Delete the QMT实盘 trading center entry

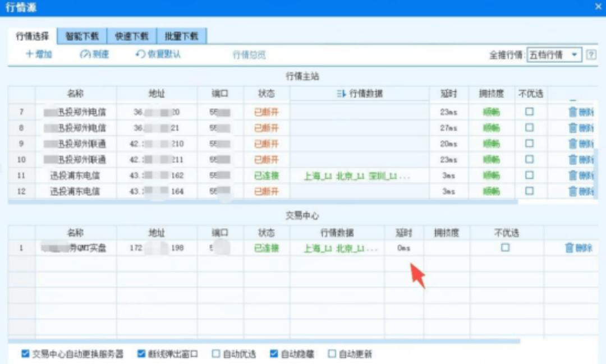coord(570,248)
